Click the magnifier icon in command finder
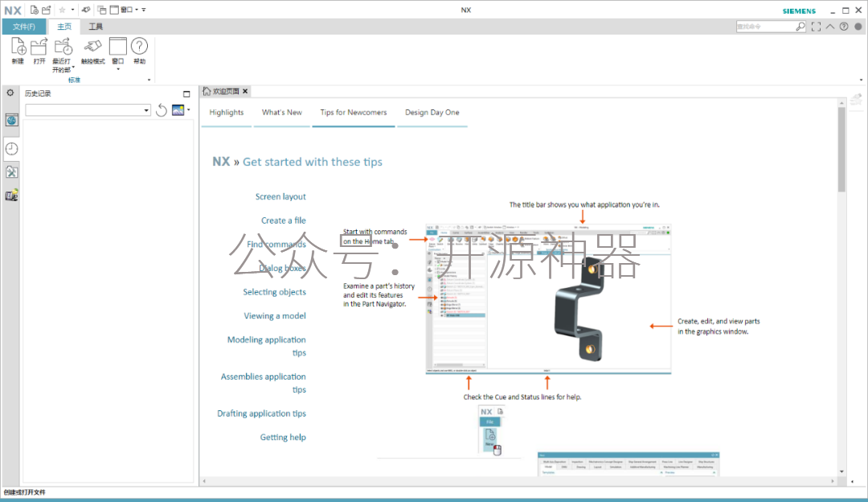Screen dimensions: 868x502 pos(800,27)
